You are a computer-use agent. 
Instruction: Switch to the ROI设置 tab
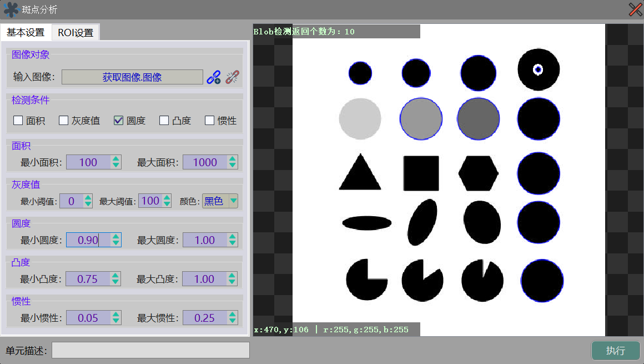[76, 33]
